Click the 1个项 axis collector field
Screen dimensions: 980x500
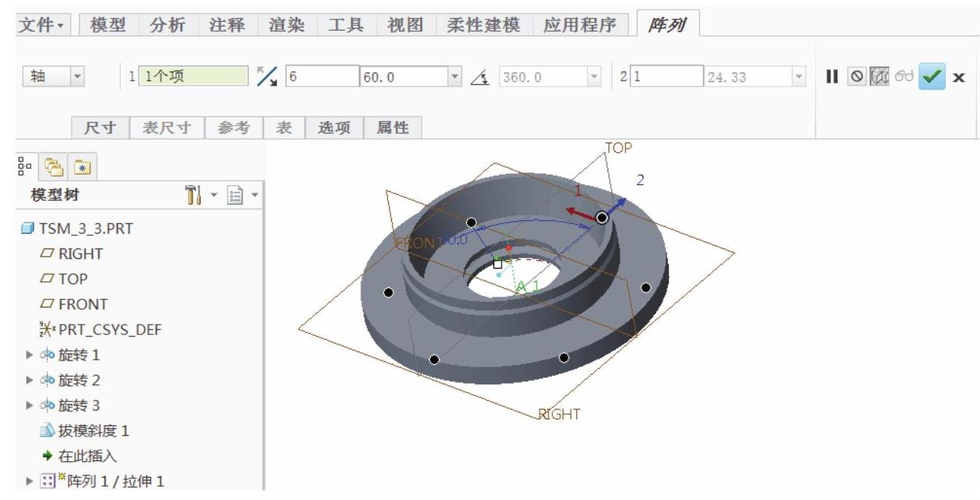pos(193,77)
